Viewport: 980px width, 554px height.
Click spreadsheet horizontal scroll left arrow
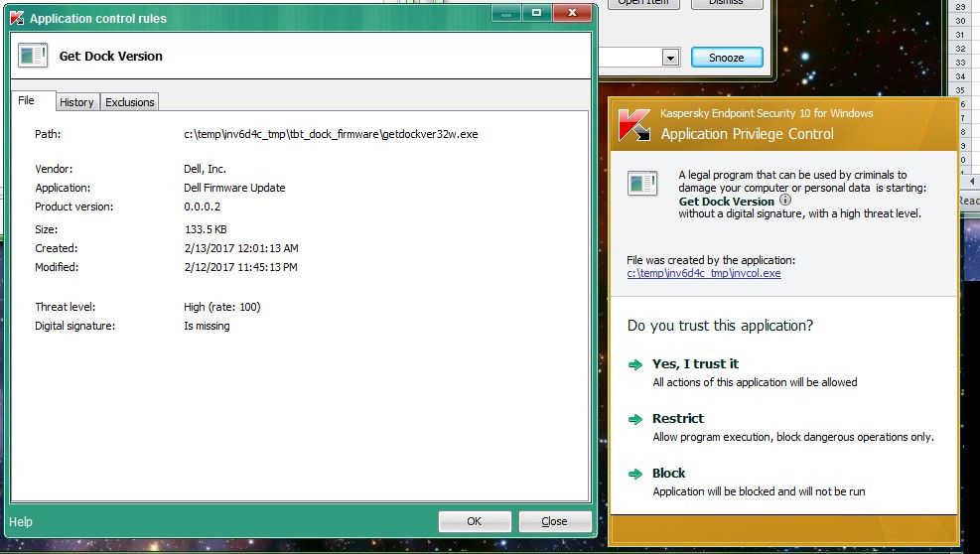coord(972,182)
